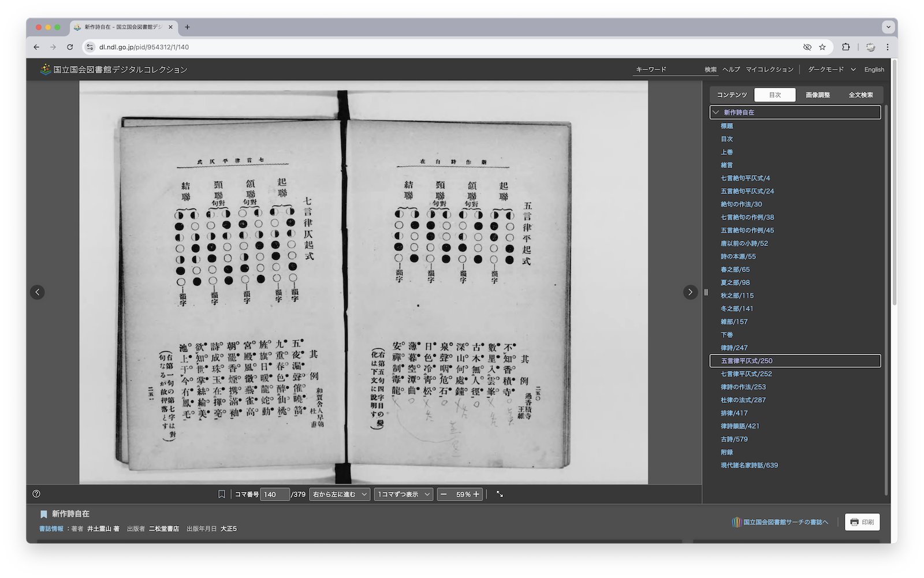This screenshot has width=924, height=578.
Task: Jump to 五言絶句の作例/45
Action: click(747, 230)
